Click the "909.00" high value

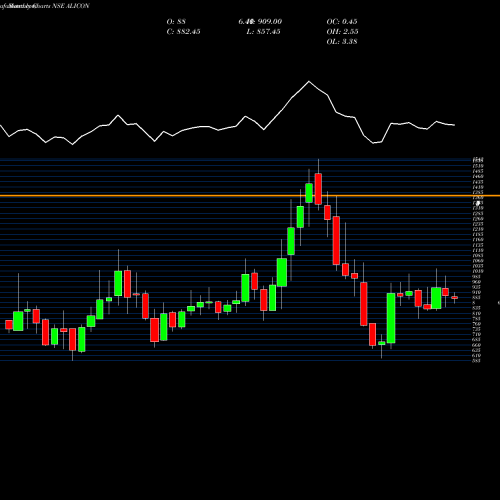(x=270, y=22)
